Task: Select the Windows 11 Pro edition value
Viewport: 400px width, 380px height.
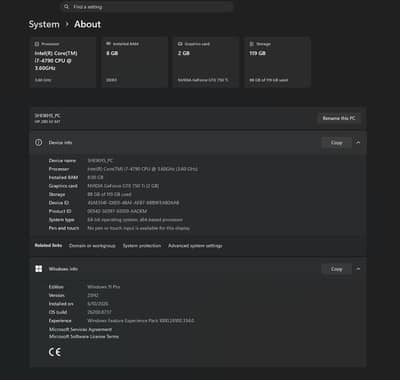Action: (x=104, y=287)
